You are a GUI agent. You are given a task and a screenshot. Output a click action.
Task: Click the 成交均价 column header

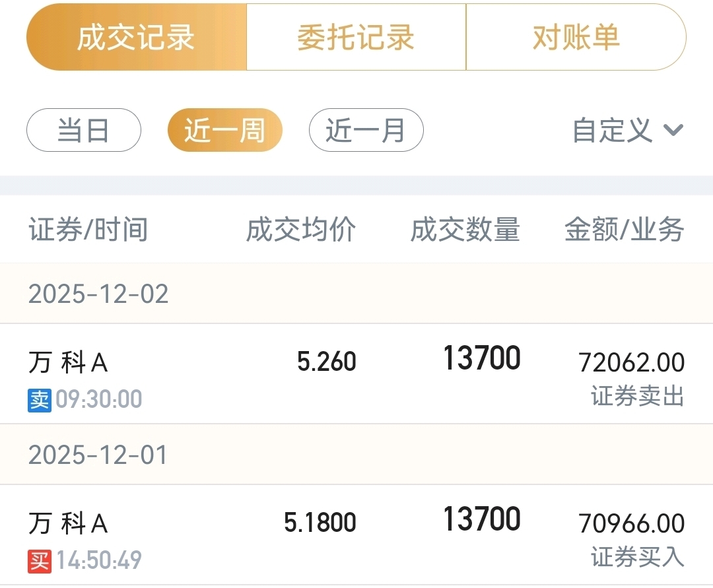point(301,230)
